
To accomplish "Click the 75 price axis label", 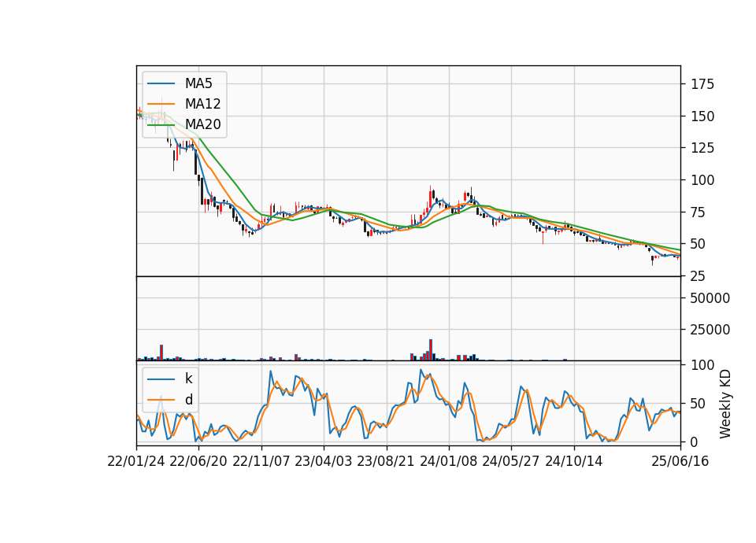I will [x=699, y=212].
